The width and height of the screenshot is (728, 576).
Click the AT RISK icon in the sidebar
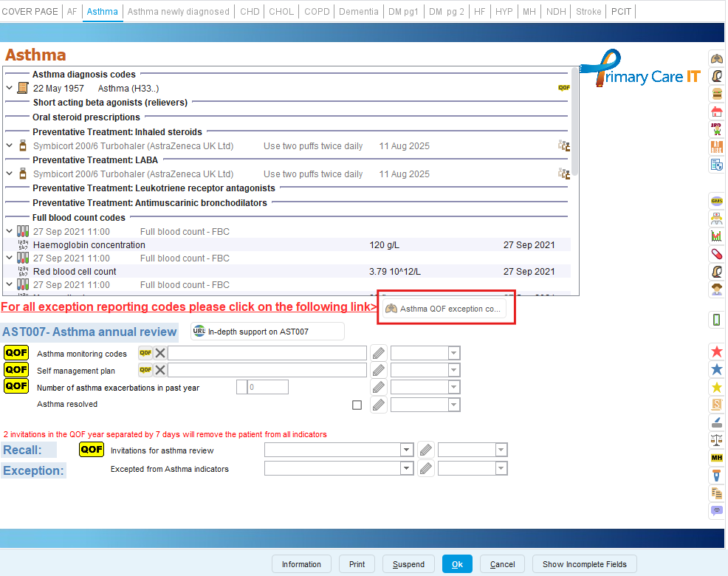pos(715,147)
